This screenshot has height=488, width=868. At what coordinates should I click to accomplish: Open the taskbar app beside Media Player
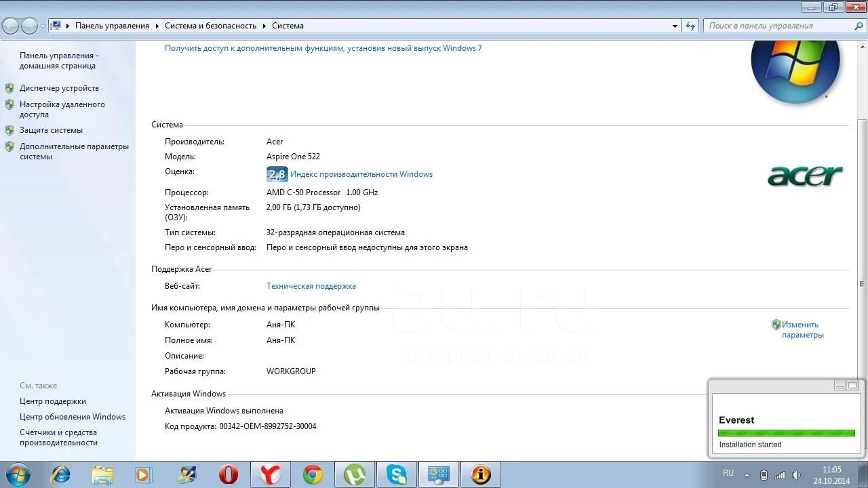click(x=186, y=474)
